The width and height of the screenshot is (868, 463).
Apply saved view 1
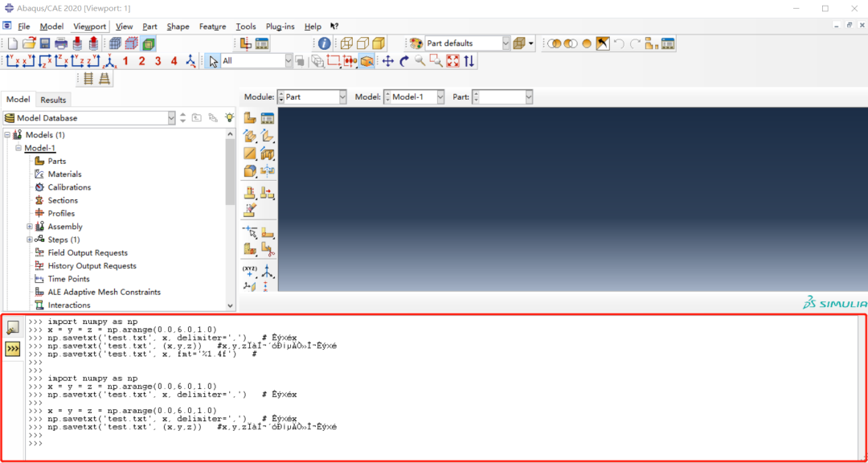[x=125, y=61]
